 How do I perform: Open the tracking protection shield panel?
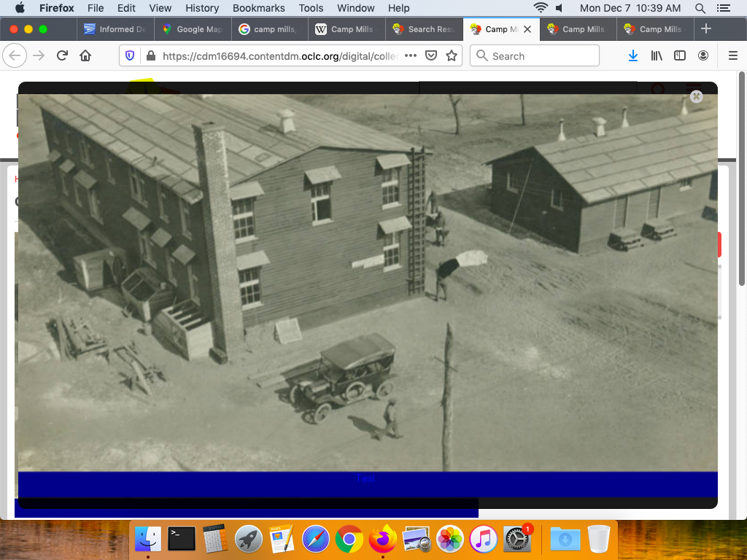130,56
